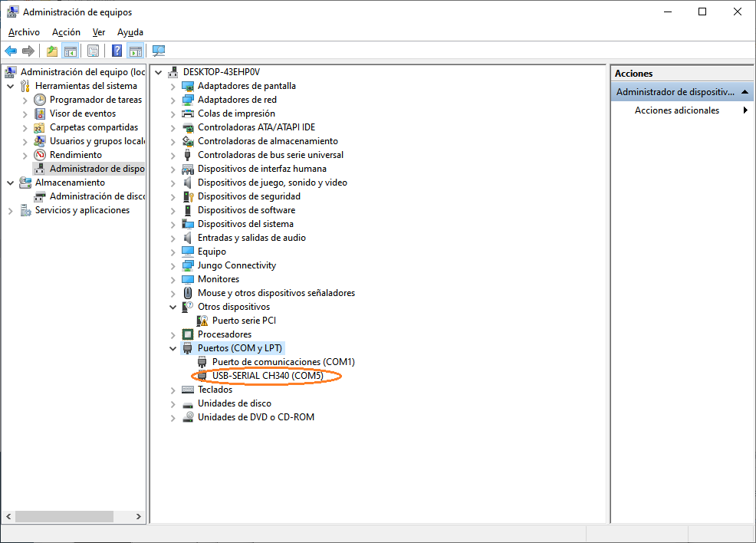Minimize the Administración de equipos window
The image size is (756, 543).
click(x=668, y=12)
